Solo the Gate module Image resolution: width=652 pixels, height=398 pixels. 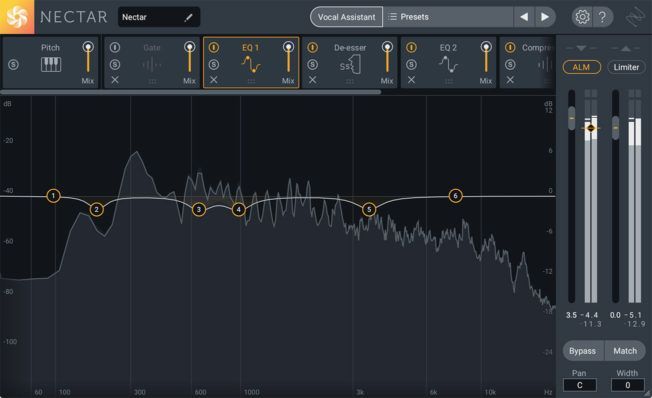(115, 65)
